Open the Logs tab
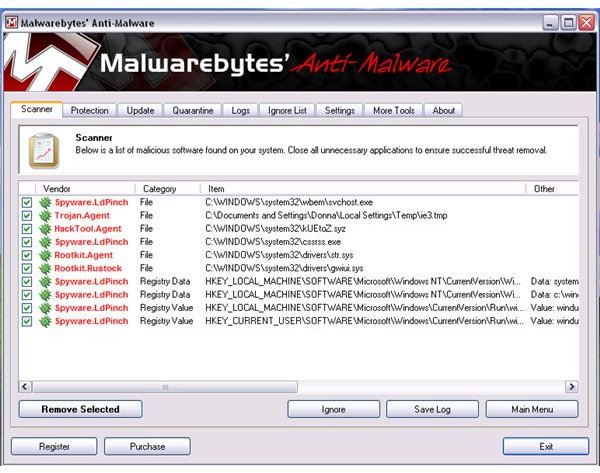The width and height of the screenshot is (600, 473). [241, 111]
